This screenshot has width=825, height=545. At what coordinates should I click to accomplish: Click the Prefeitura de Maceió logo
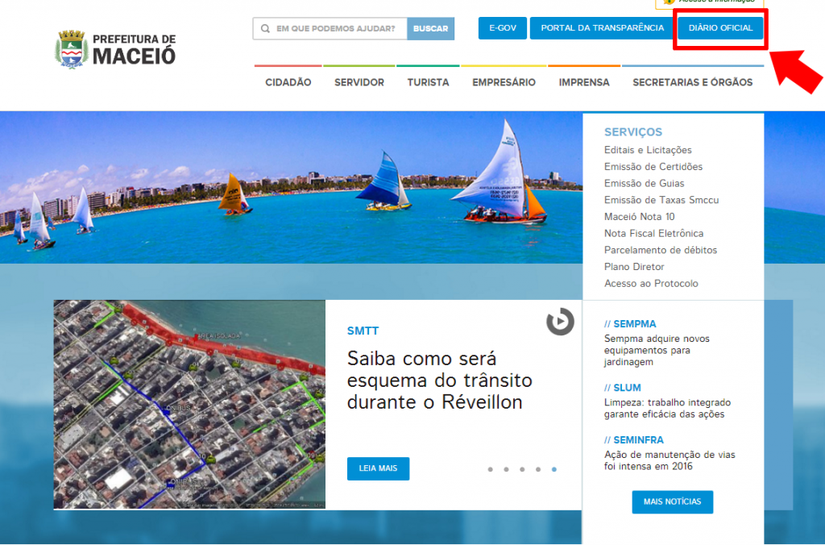tap(116, 49)
